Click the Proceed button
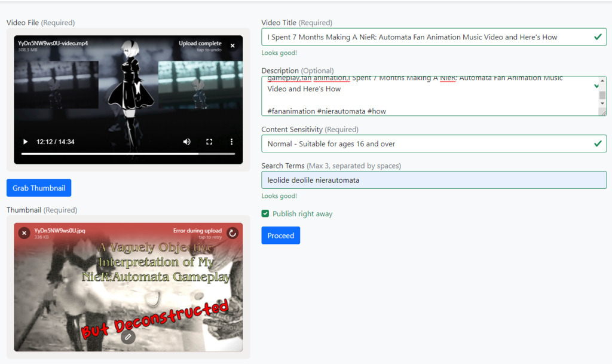 [280, 235]
